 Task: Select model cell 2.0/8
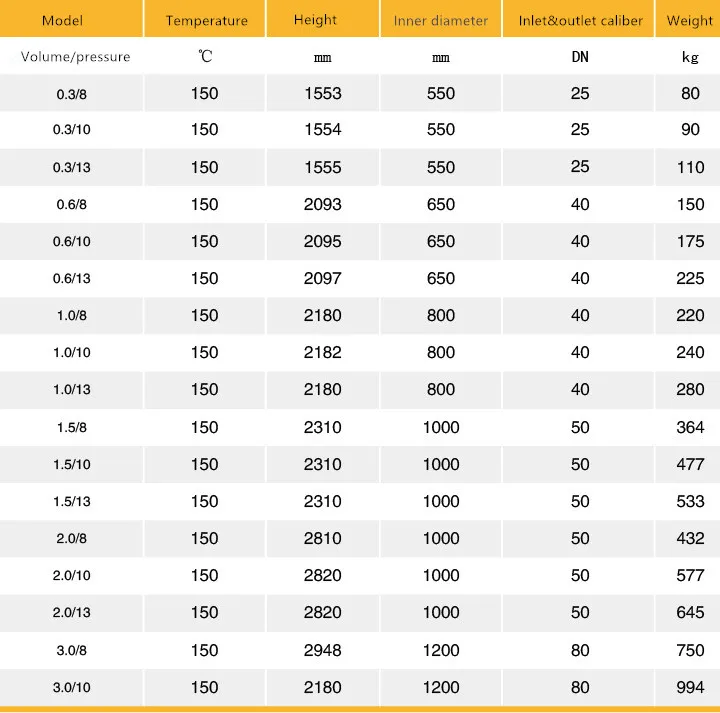72,539
